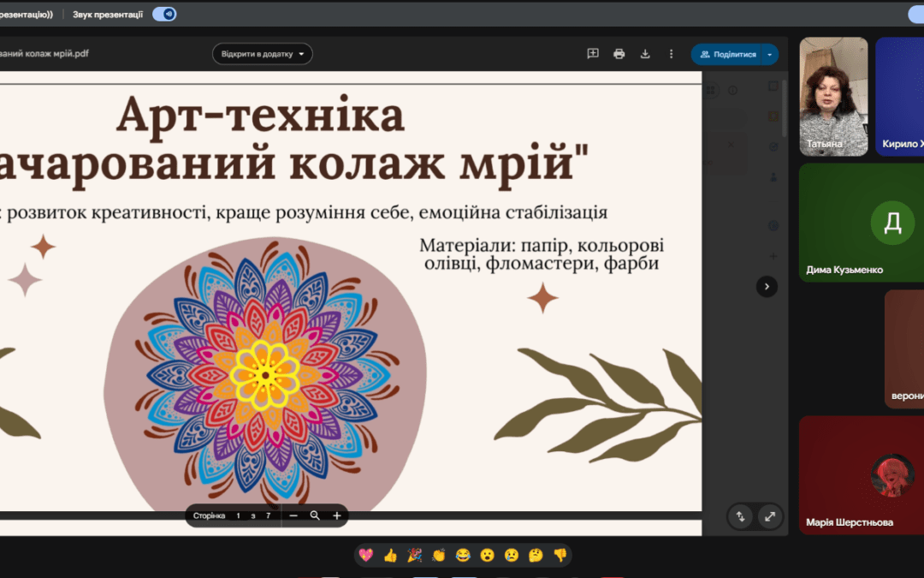Screen dimensions: 924x578
Task: Download the PDF file
Action: 645,54
